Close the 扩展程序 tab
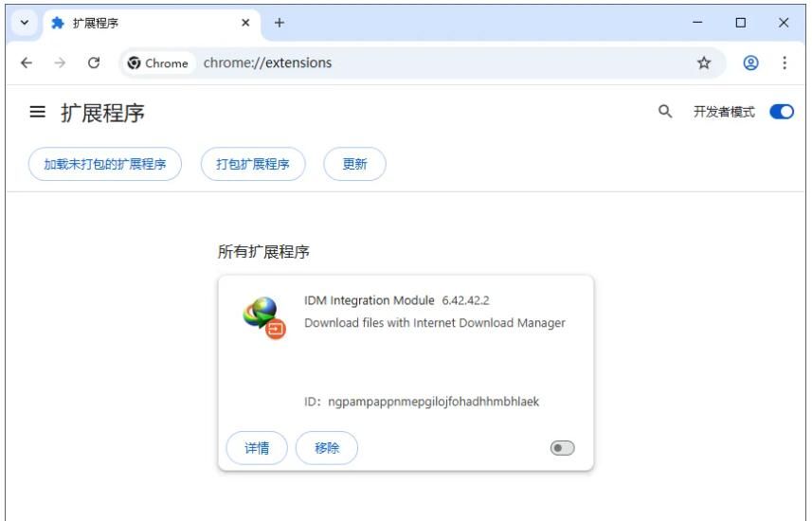The height and width of the screenshot is (521, 812). (x=245, y=23)
